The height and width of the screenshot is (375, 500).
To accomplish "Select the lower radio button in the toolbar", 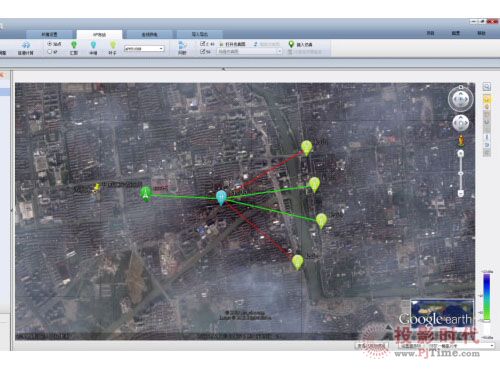I will (50, 52).
